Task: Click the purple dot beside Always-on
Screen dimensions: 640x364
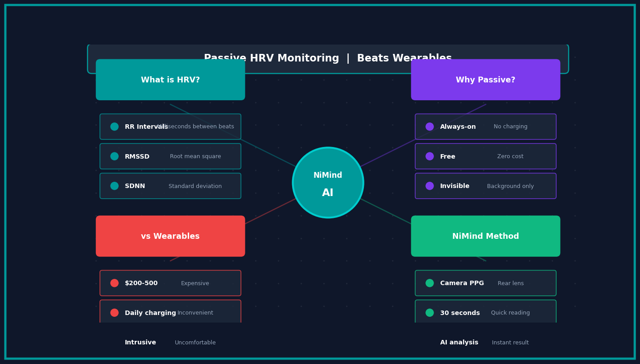Action: (x=429, y=127)
